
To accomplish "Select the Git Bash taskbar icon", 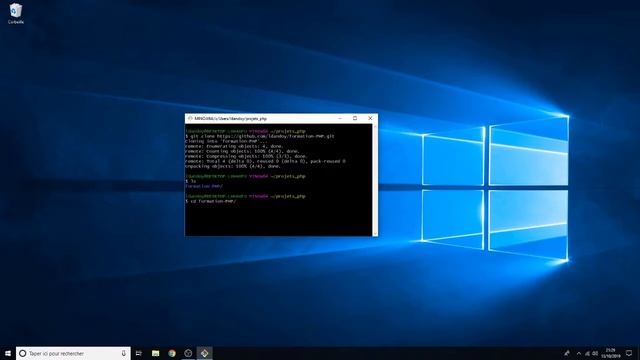I will (204, 353).
